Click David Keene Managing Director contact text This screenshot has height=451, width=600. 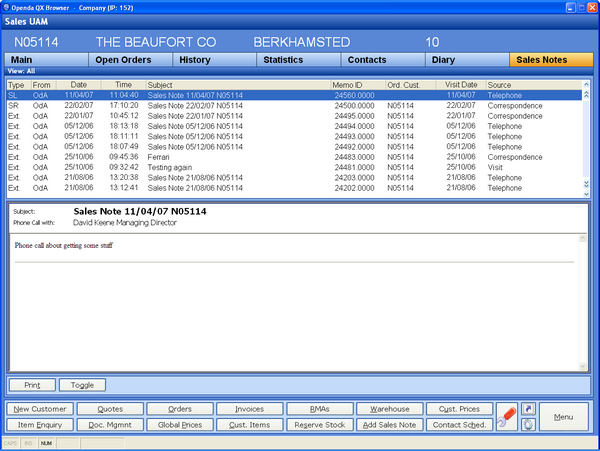125,223
